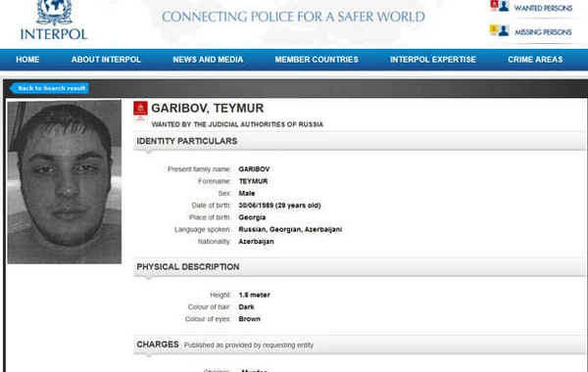Click the eye colour value Brown

click(x=249, y=319)
